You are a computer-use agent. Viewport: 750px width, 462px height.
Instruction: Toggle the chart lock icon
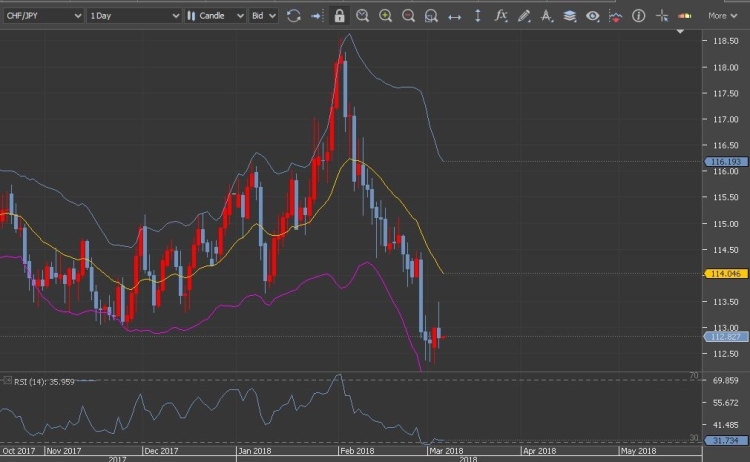340,16
